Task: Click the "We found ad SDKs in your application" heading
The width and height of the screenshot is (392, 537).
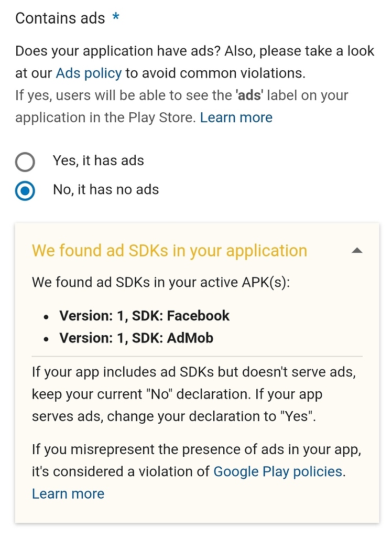Action: (169, 251)
